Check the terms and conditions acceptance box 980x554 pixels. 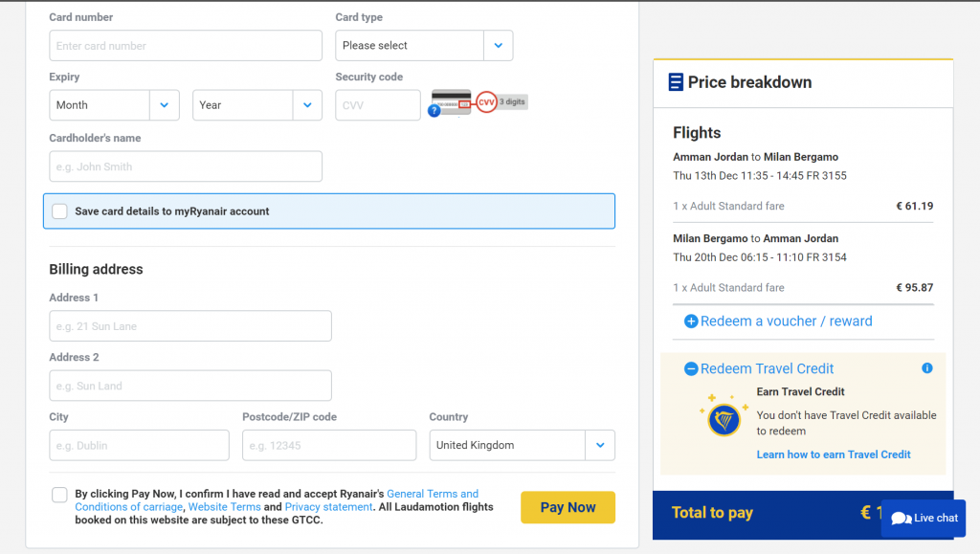click(59, 495)
